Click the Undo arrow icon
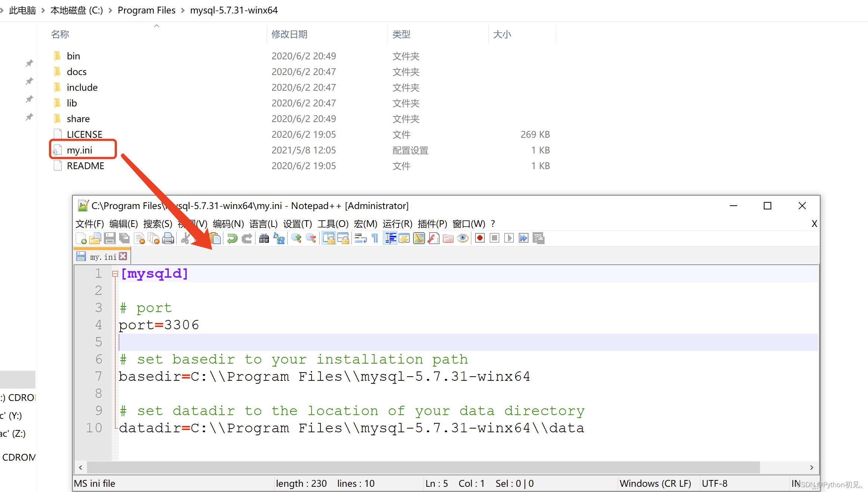Screen dimensions: 868x492 pyautogui.click(x=232, y=238)
